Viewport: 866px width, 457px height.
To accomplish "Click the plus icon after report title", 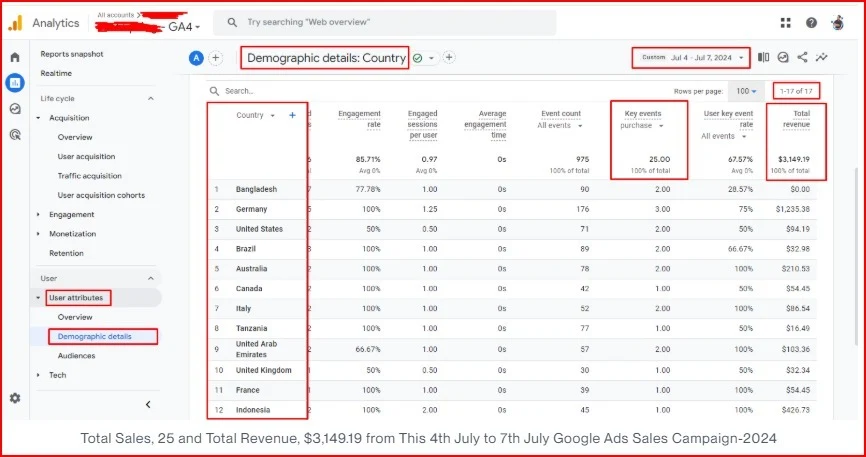I will (450, 57).
